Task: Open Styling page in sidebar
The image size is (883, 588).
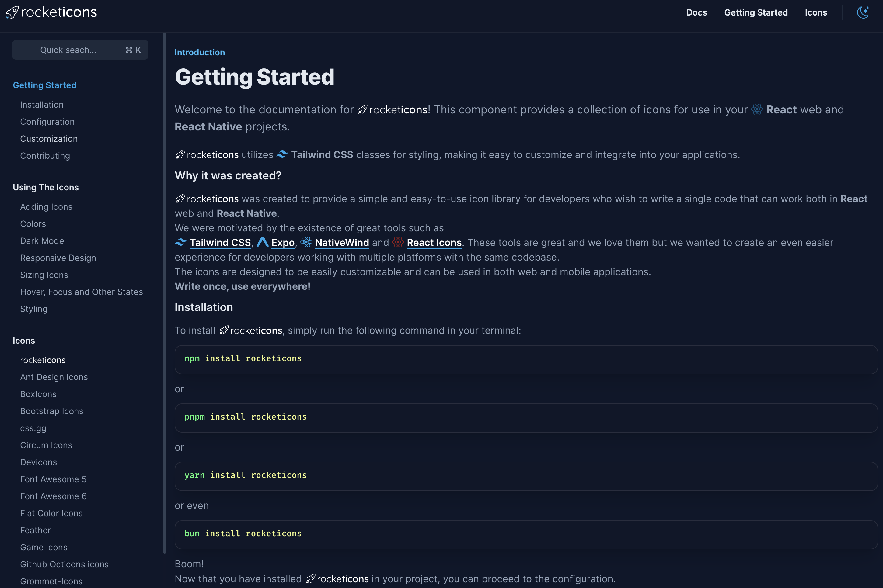Action: (x=34, y=309)
